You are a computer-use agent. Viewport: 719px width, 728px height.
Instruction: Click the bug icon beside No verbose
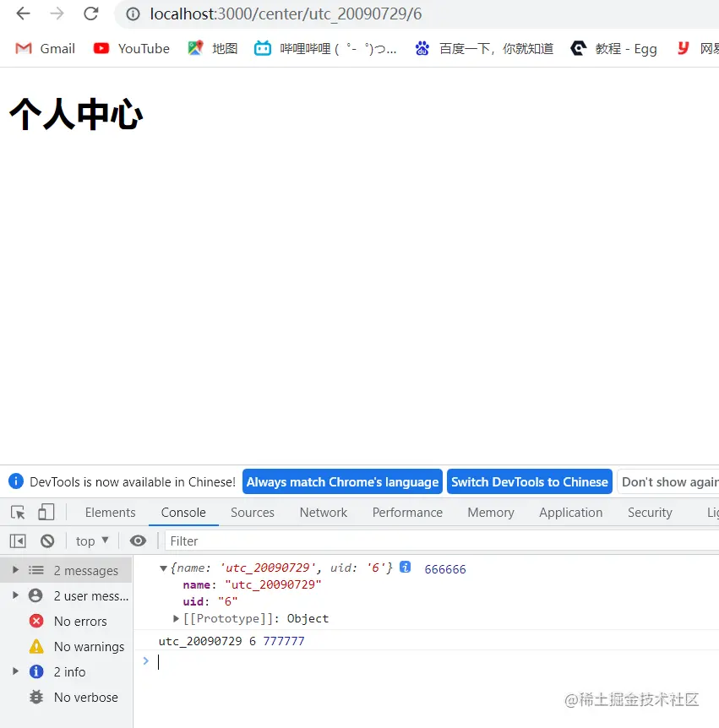pyautogui.click(x=36, y=697)
